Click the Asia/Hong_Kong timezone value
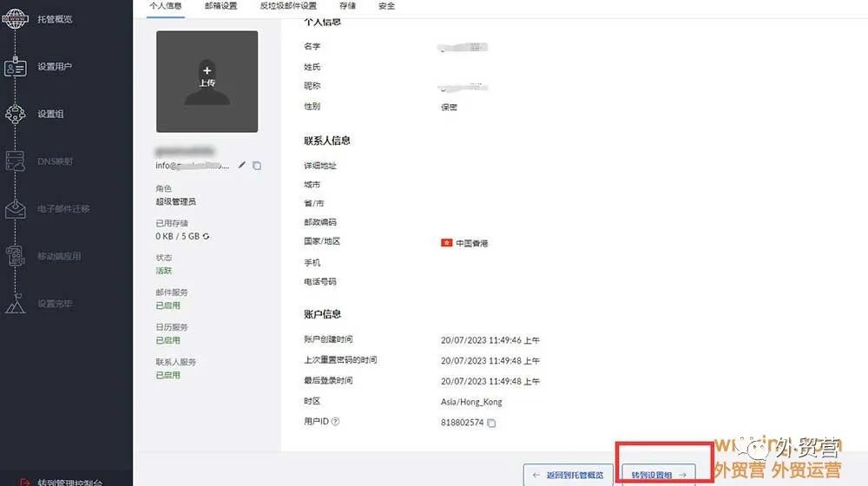This screenshot has width=868, height=486. [471, 402]
